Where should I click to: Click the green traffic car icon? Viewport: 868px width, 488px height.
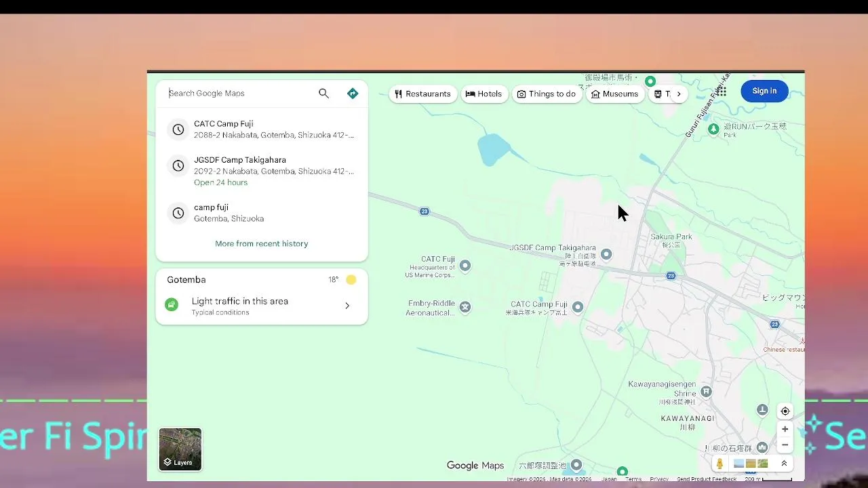(172, 305)
